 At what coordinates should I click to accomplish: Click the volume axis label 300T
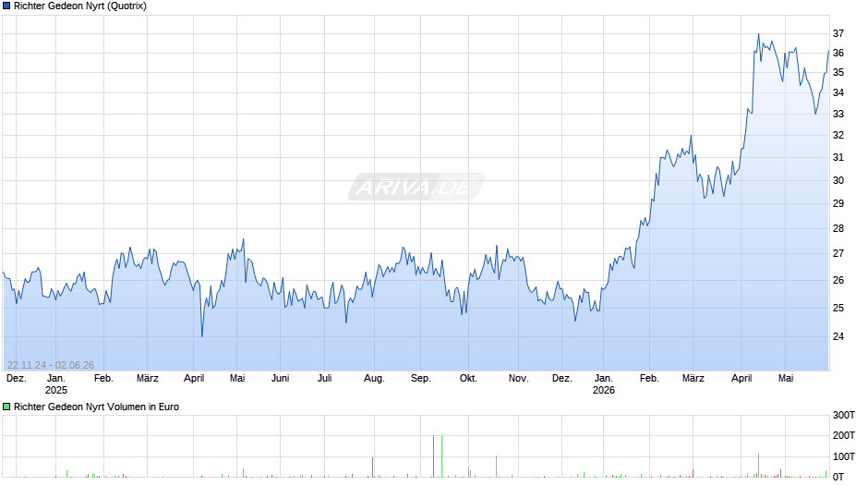point(844,415)
